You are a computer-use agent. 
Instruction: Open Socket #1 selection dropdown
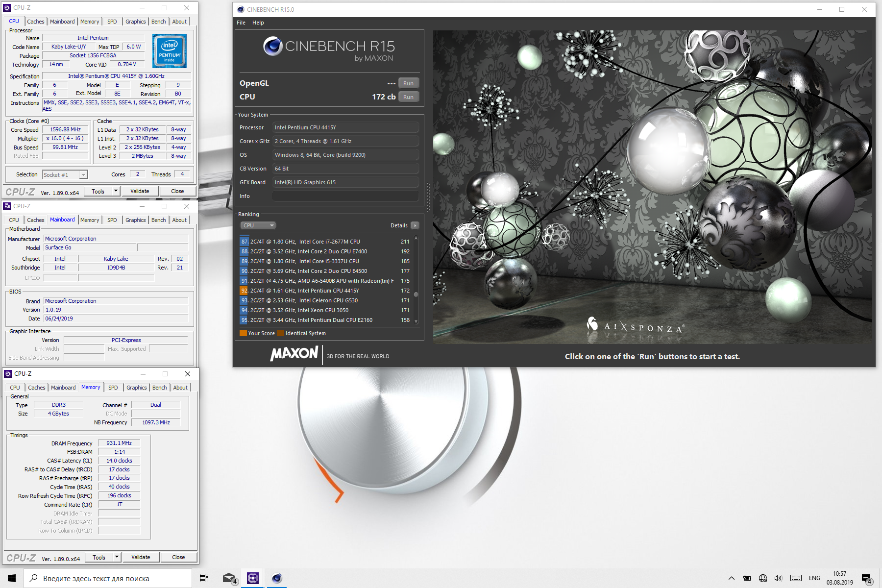(x=65, y=175)
